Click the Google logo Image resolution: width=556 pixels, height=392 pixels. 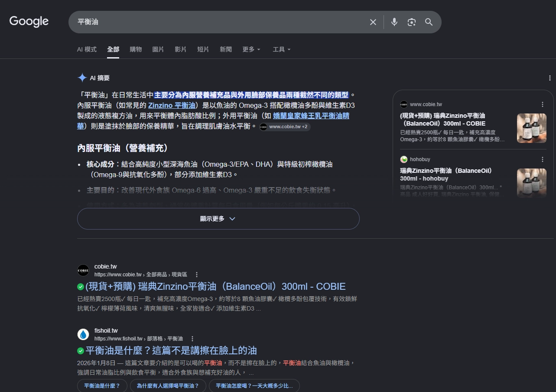click(x=29, y=21)
